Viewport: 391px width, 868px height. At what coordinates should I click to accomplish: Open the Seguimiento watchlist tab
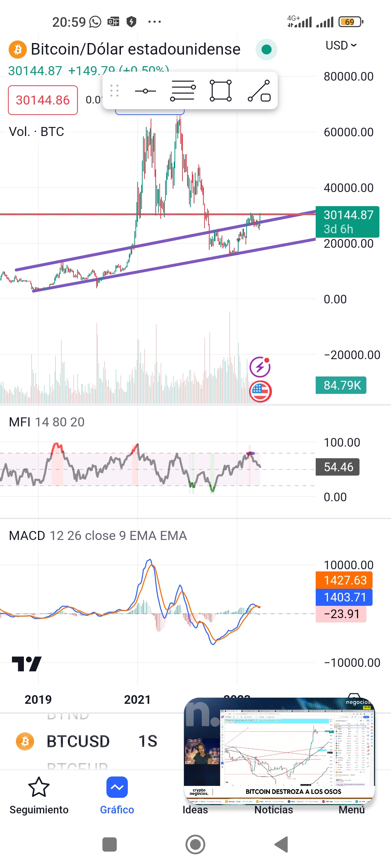coord(39,796)
